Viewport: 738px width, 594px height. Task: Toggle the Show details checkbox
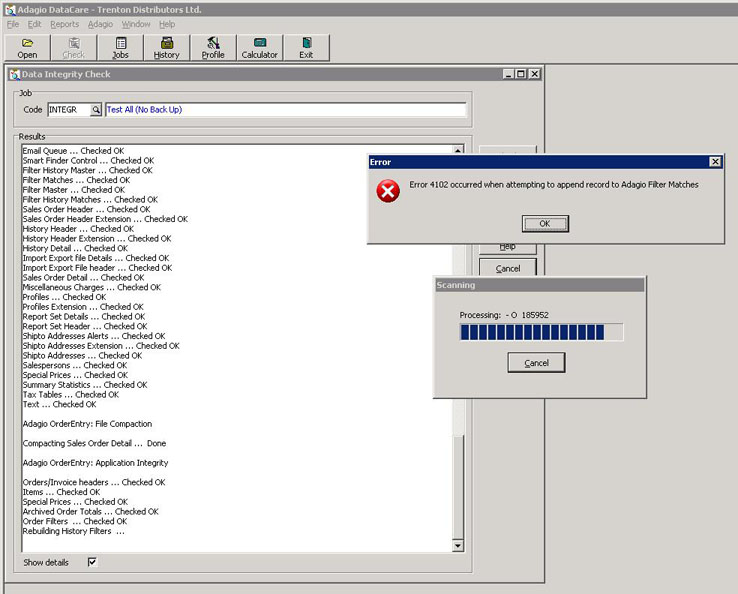pos(92,563)
